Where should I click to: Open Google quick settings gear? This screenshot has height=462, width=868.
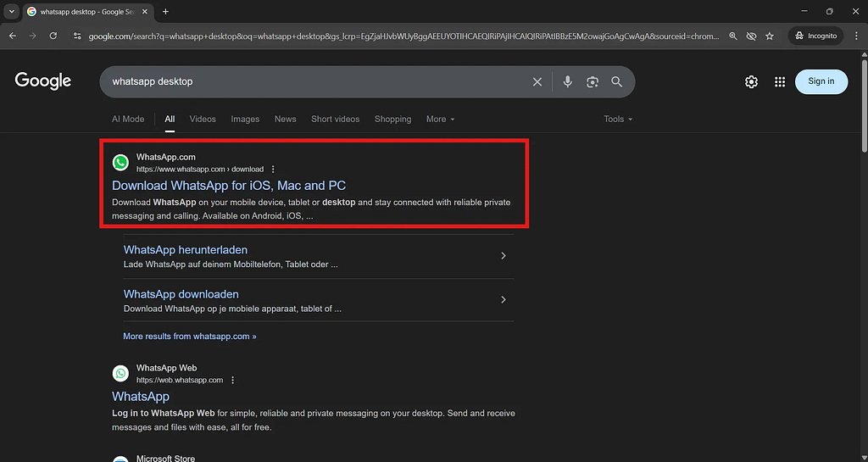pyautogui.click(x=751, y=82)
